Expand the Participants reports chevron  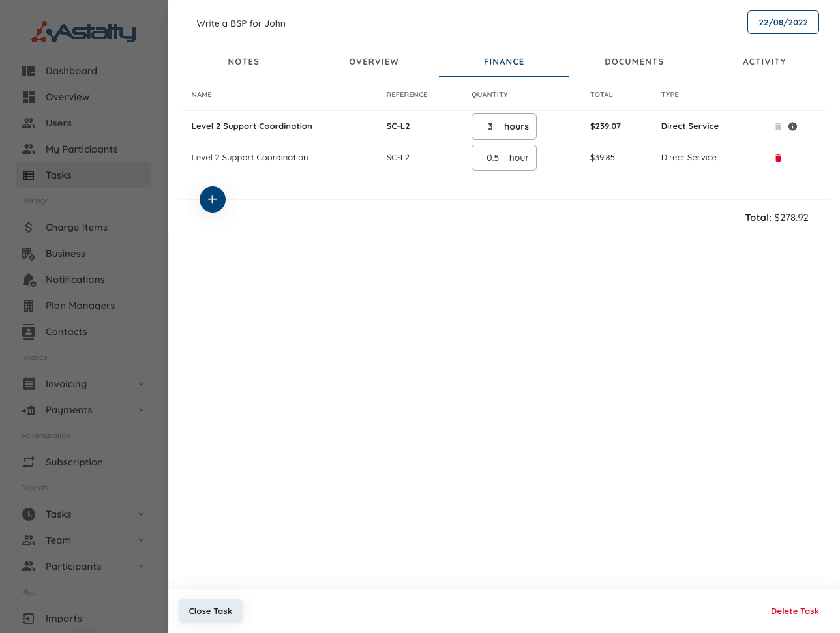141,567
